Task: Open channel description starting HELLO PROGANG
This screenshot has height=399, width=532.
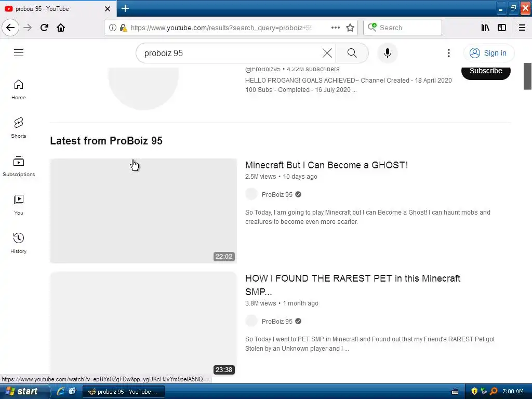Action: (x=349, y=85)
